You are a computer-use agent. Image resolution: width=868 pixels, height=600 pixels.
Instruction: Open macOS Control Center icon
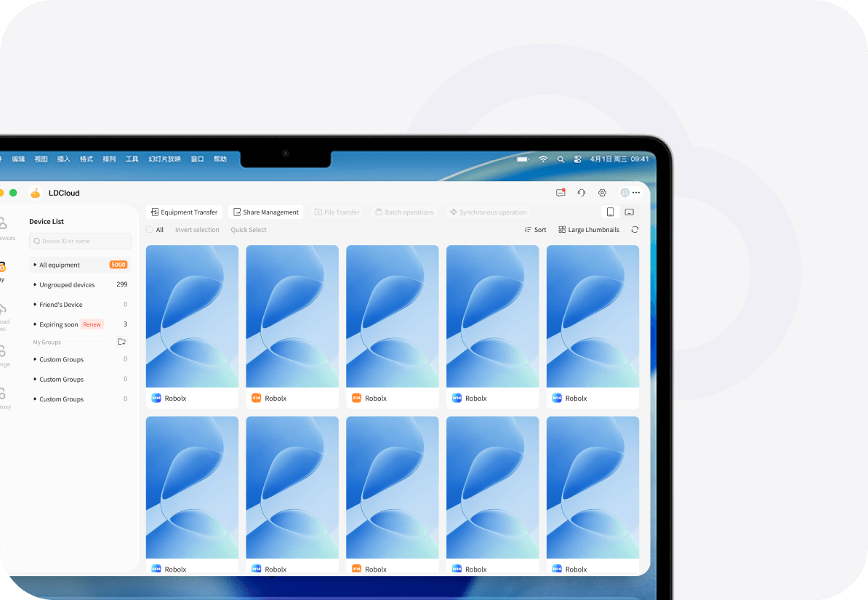pos(577,159)
